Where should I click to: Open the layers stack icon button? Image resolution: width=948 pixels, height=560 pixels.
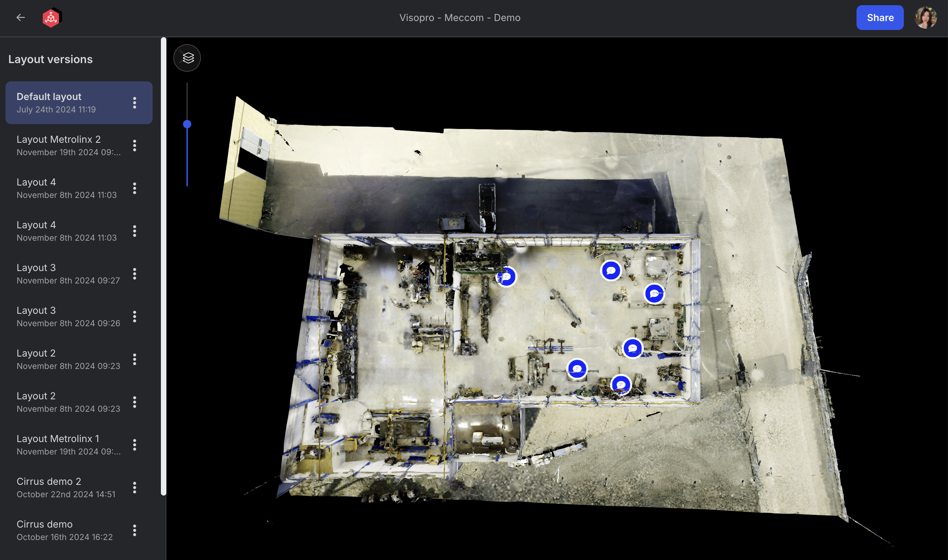[187, 58]
